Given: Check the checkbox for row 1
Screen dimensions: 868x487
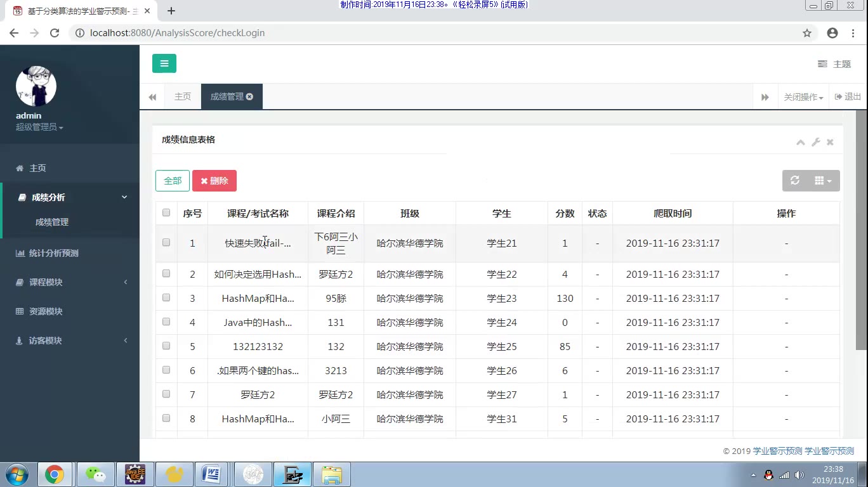Looking at the screenshot, I should coord(166,243).
